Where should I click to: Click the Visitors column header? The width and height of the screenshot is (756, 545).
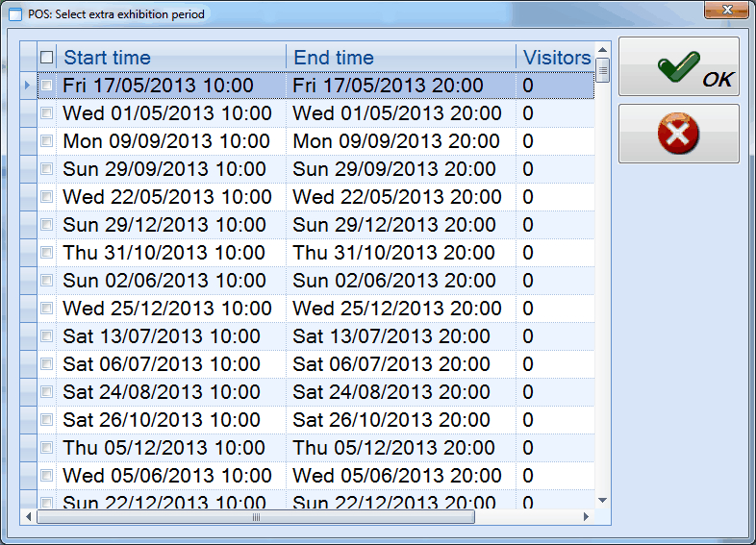(555, 58)
